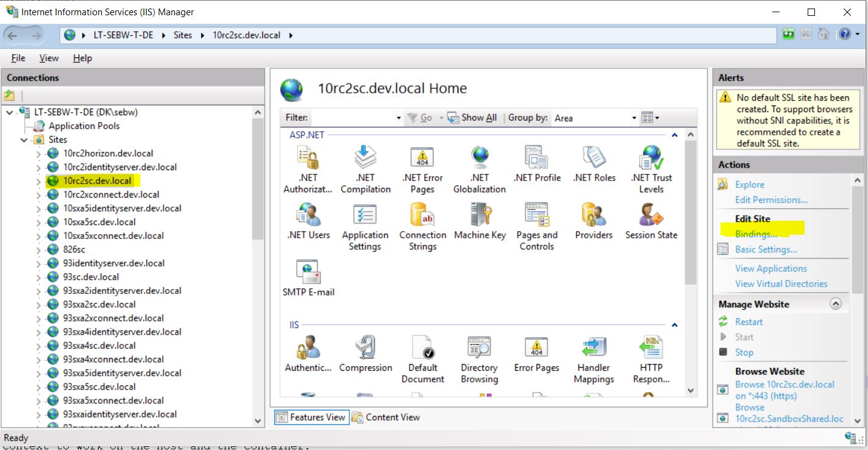Viewport: 868px width, 450px height.
Task: Open Edit Permissions action
Action: click(771, 200)
